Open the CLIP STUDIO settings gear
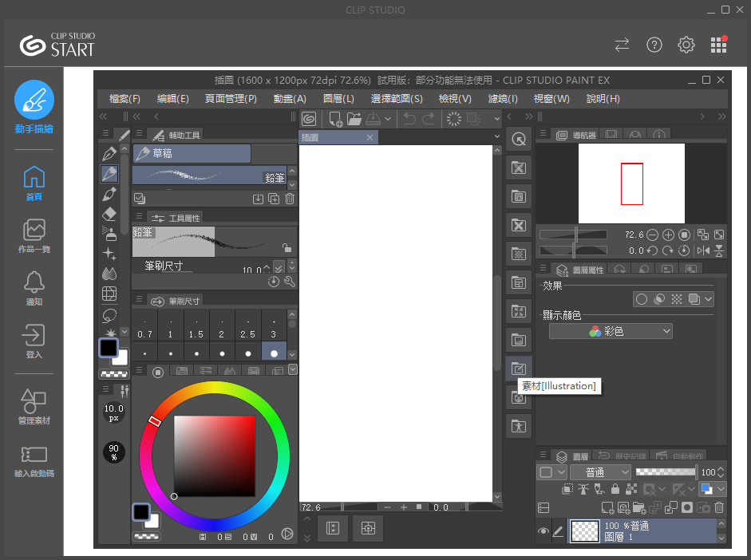751x560 pixels. 686,45
